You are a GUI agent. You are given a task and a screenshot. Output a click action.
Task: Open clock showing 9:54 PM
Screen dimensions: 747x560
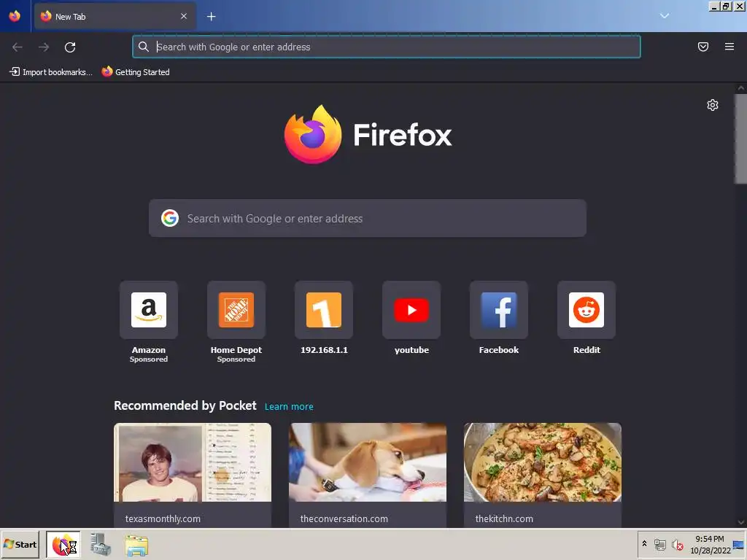click(x=710, y=544)
